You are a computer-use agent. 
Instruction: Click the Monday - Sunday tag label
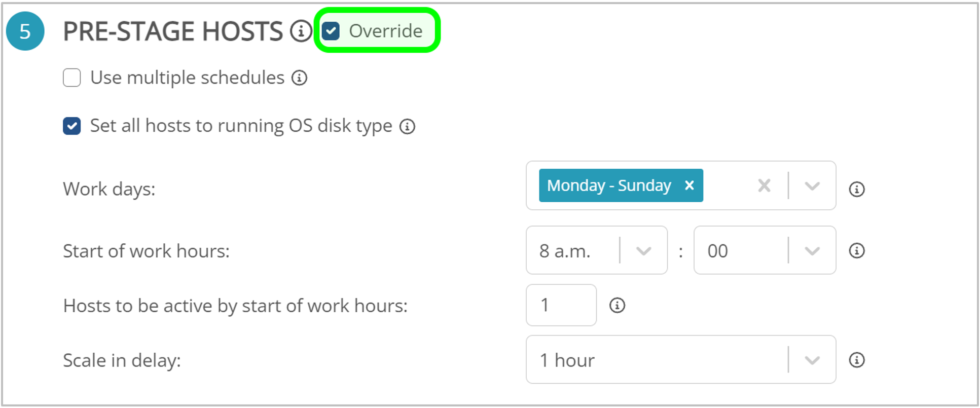[608, 186]
